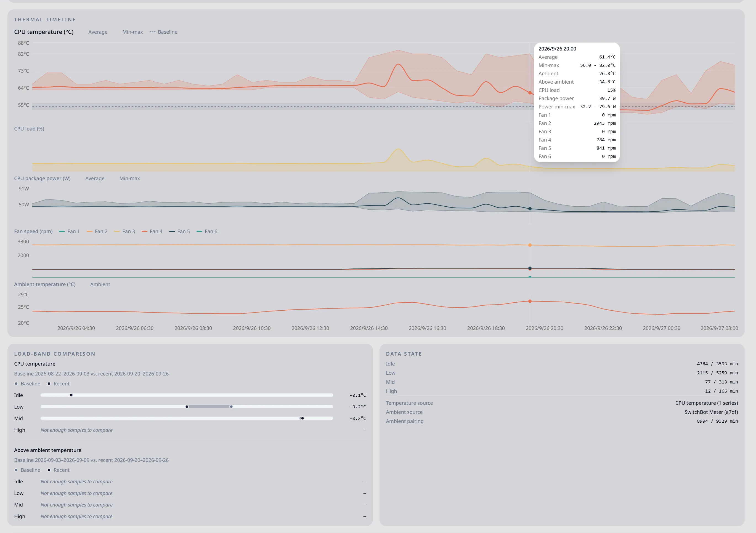Click the Mid row recent dot

(302, 418)
